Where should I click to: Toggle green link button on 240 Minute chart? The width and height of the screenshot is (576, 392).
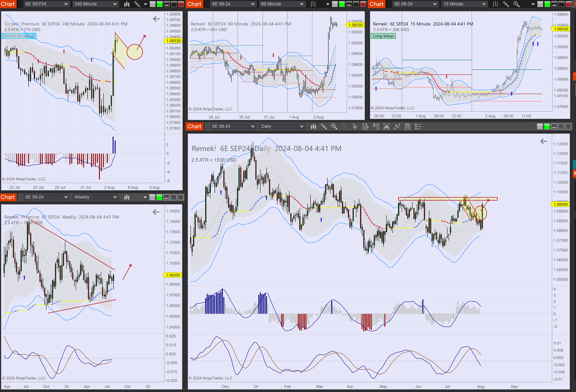click(160, 4)
